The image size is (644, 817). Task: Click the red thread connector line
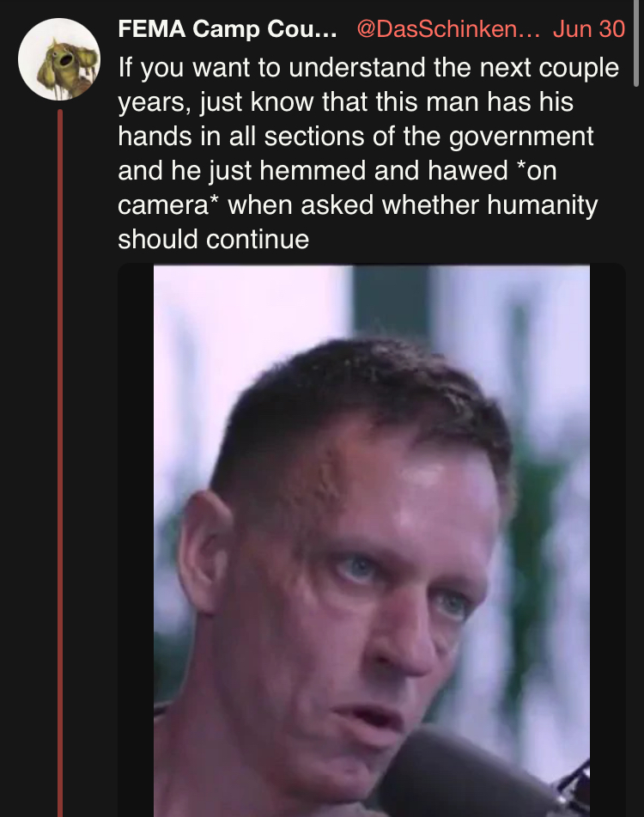(60, 463)
